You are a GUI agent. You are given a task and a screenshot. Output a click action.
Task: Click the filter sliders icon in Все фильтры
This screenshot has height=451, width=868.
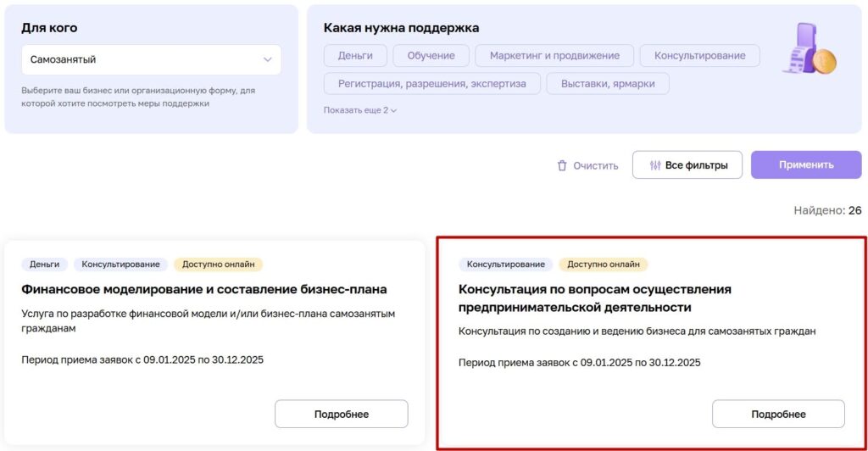[x=654, y=165]
